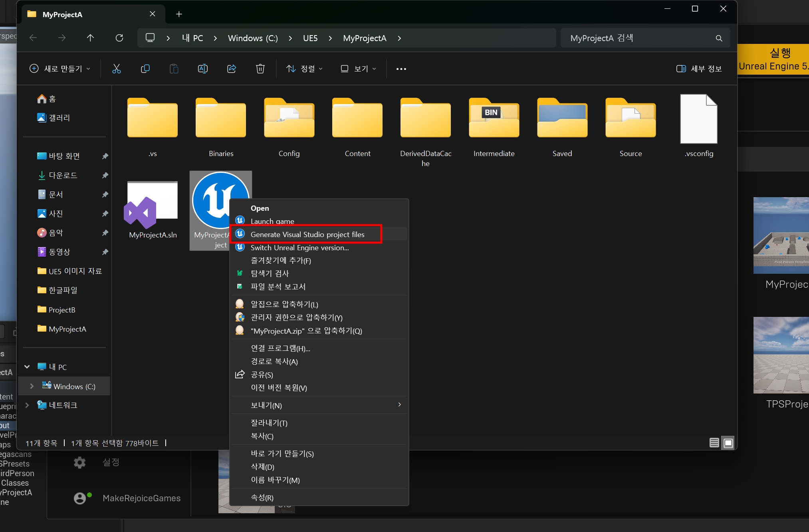809x532 pixels.
Task: Click the Rename icon in toolbar
Action: click(203, 69)
